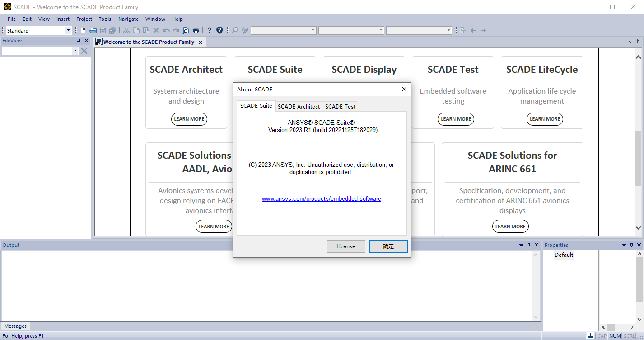Close the Output panel
This screenshot has height=340, width=644.
click(537, 245)
